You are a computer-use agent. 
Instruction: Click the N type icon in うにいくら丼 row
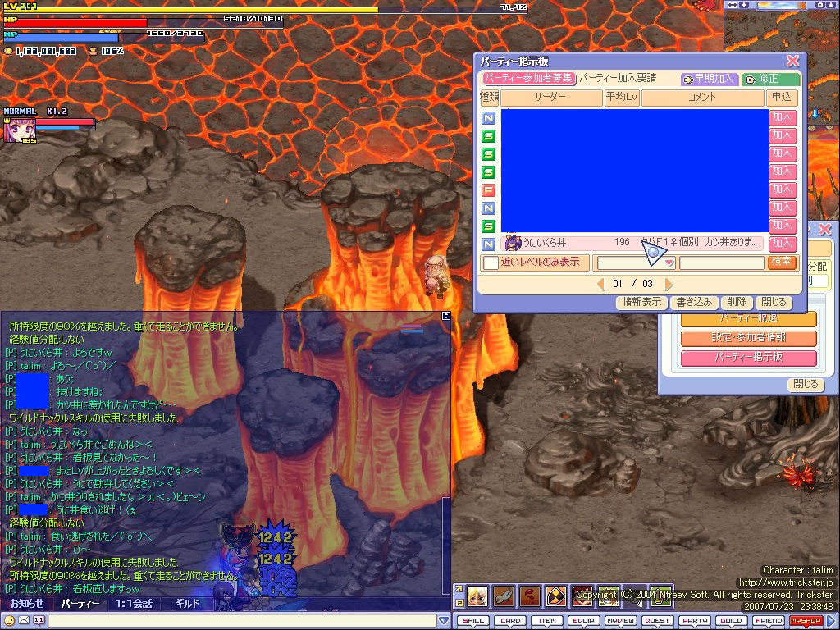[488, 244]
